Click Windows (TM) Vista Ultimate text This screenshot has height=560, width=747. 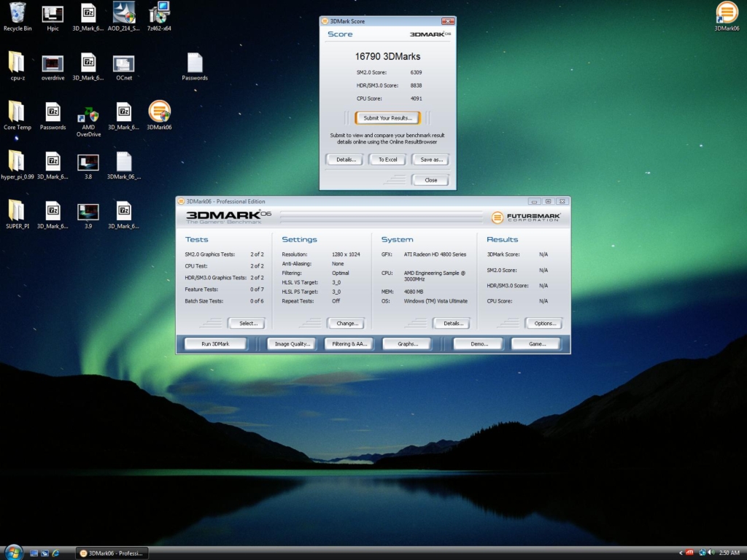436,301
